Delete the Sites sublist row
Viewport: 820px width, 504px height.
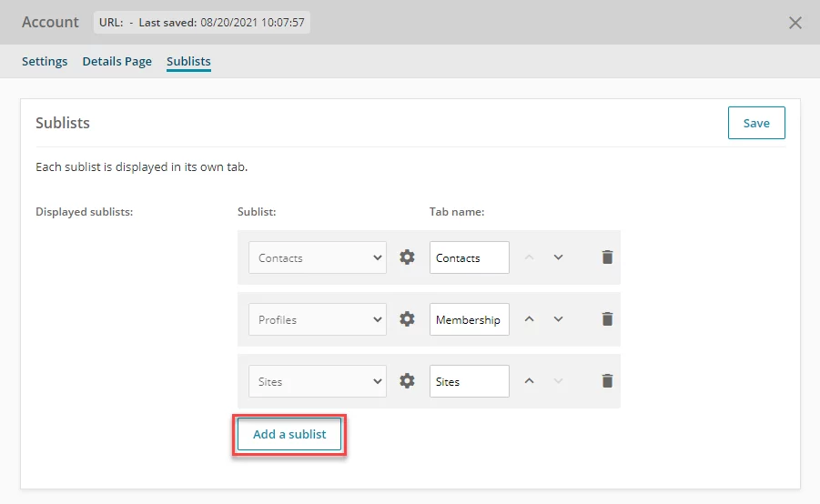click(x=607, y=380)
